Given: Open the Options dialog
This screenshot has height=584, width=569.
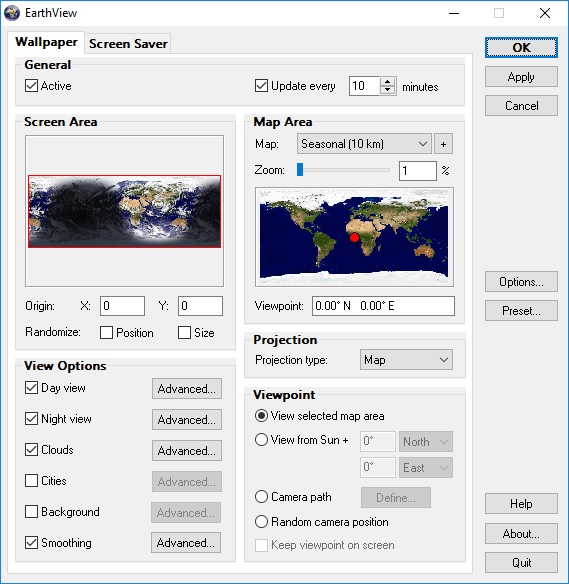Looking at the screenshot, I should point(521,282).
